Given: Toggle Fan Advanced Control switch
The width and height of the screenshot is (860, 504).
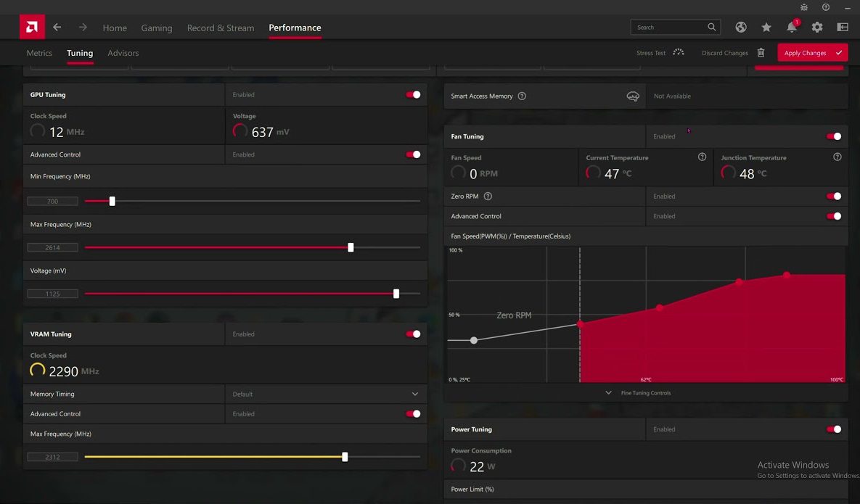Looking at the screenshot, I should click(834, 216).
